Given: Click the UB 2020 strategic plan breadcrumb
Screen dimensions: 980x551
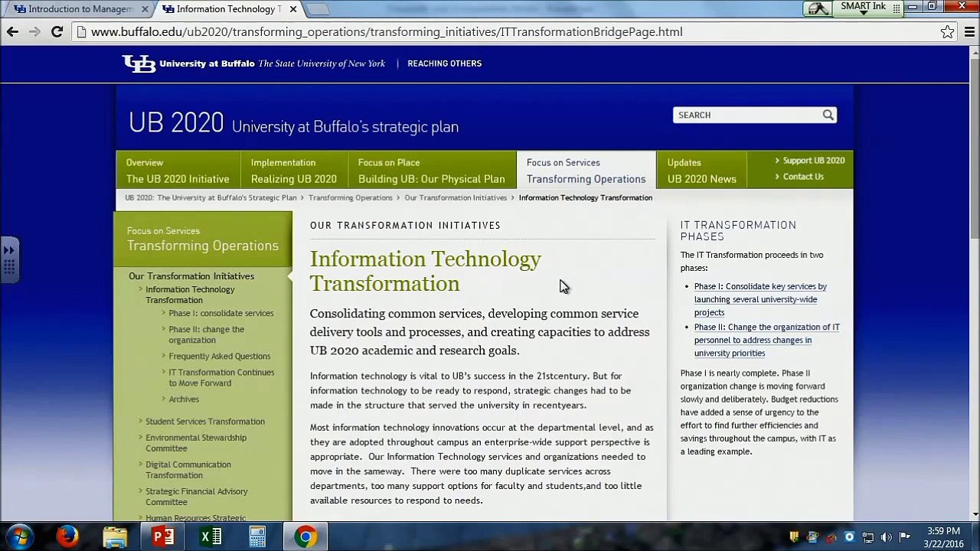Looking at the screenshot, I should 211,197.
